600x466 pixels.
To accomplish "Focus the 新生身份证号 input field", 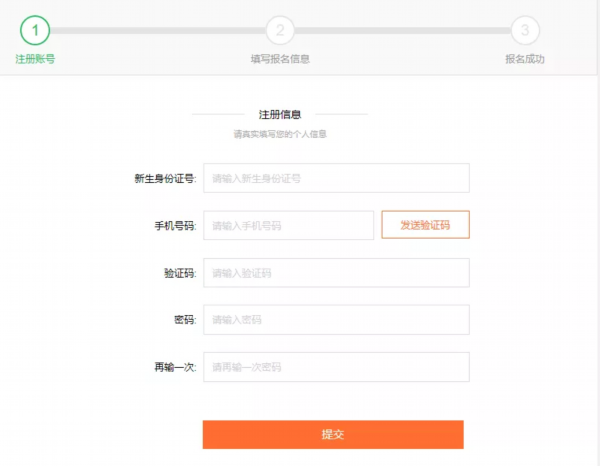I will pyautogui.click(x=336, y=178).
